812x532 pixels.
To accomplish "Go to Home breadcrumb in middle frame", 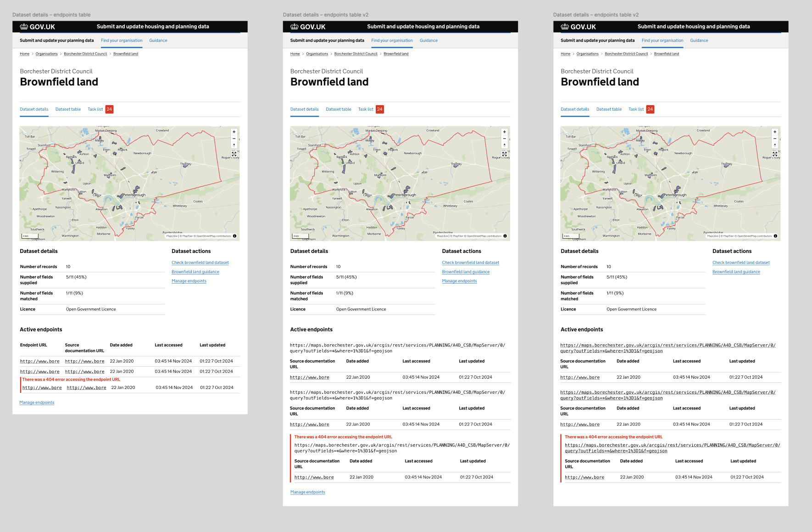I will click(295, 54).
